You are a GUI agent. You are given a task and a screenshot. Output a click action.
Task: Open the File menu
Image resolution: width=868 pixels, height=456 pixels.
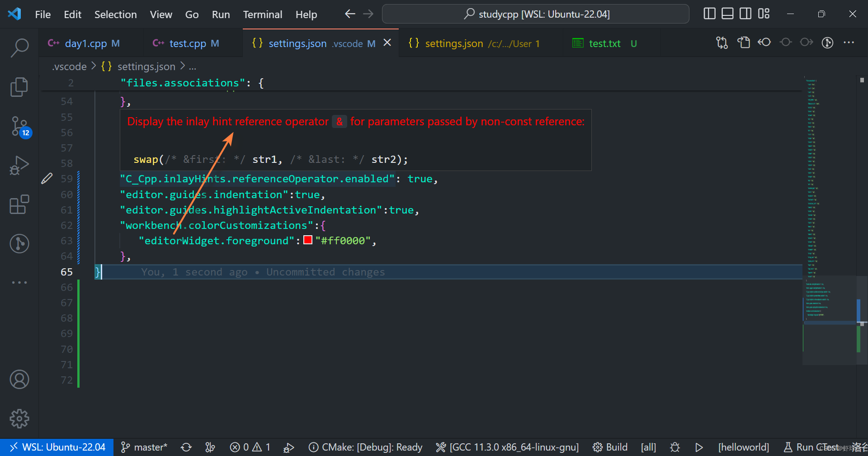tap(43, 14)
